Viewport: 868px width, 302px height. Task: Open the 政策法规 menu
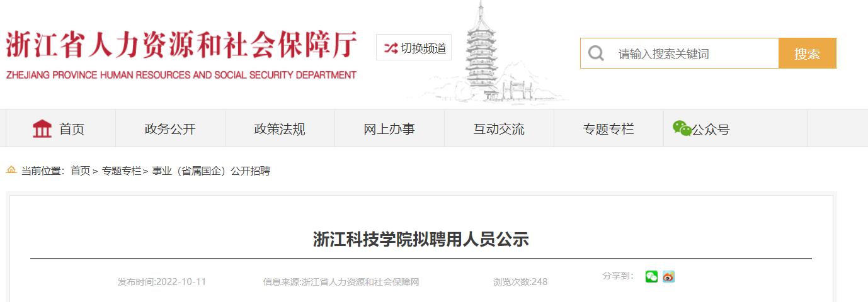(x=280, y=129)
